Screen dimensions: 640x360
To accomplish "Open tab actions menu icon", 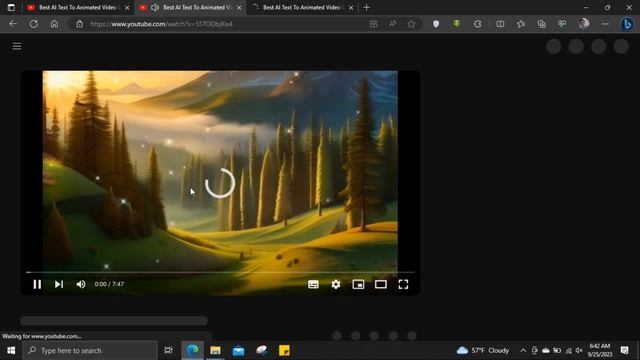I will click(11, 7).
